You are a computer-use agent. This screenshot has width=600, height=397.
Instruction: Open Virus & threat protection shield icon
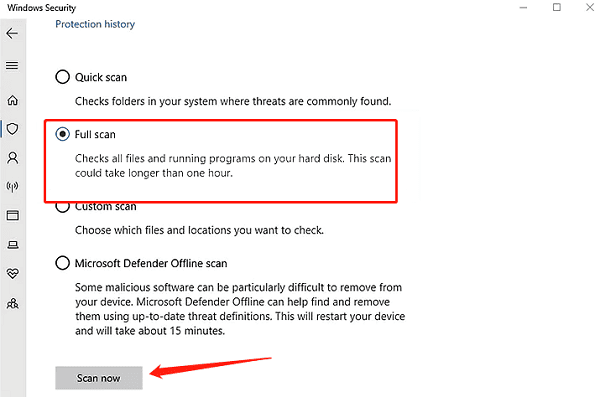pos(13,129)
